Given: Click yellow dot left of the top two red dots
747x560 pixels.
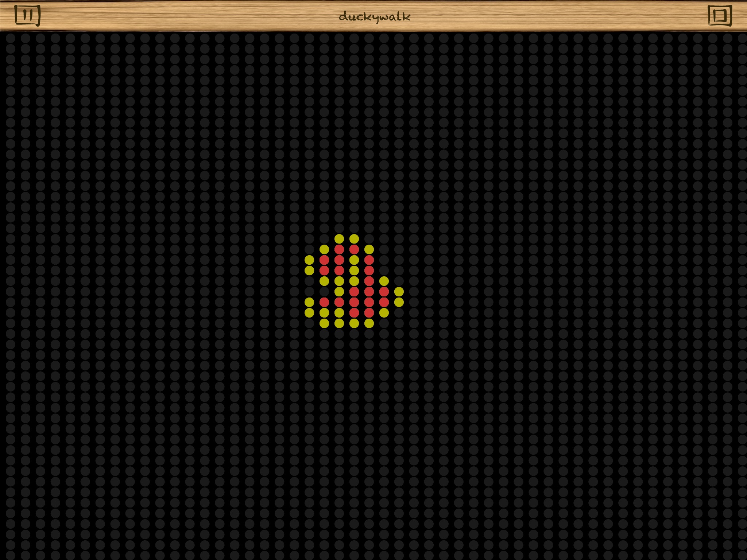Looking at the screenshot, I should coord(324,249).
